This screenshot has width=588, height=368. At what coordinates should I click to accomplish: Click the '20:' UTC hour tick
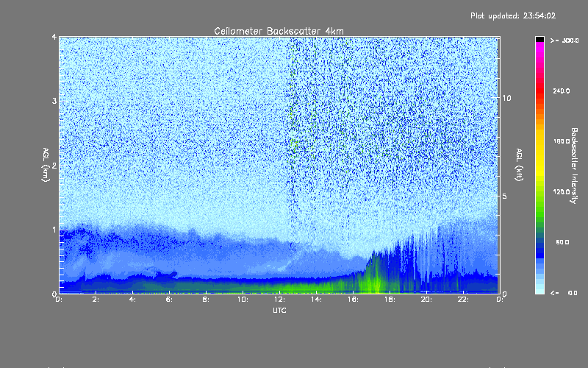(x=427, y=300)
